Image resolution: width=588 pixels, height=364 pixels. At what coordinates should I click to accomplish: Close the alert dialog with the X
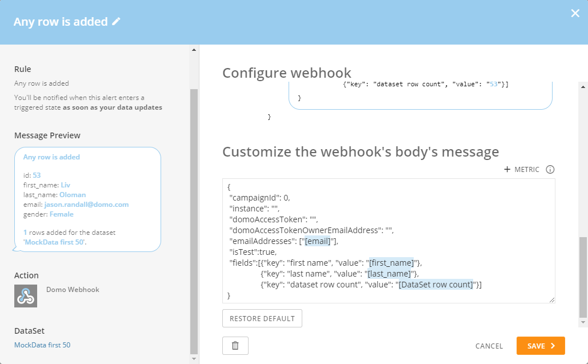(x=575, y=13)
